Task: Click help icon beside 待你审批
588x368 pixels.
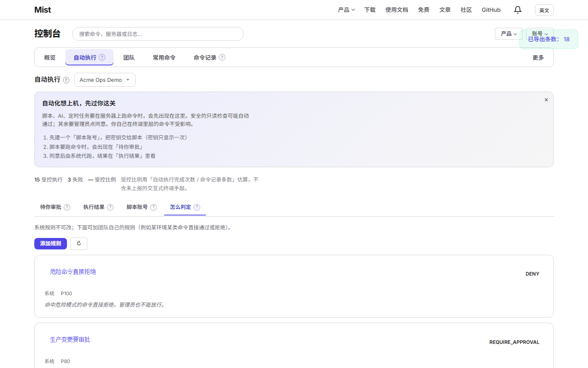Action: pyautogui.click(x=67, y=207)
